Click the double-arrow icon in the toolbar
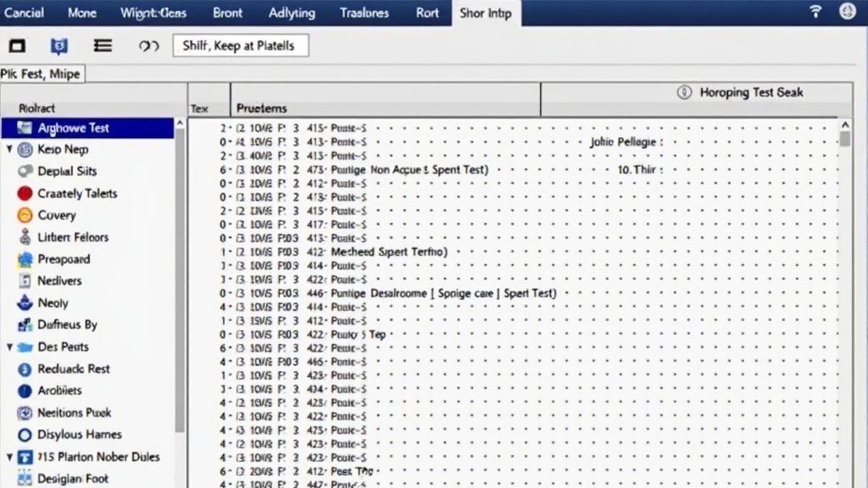This screenshot has height=488, width=868. 148,46
